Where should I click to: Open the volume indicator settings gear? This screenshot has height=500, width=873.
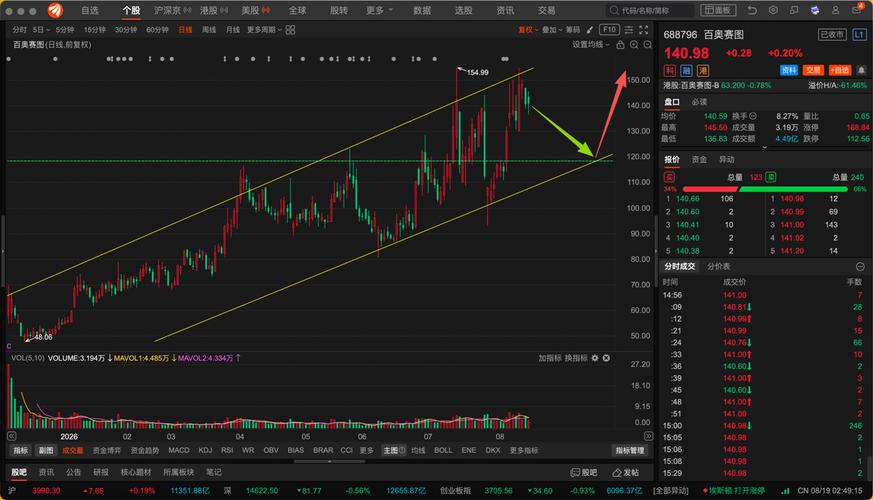point(595,358)
